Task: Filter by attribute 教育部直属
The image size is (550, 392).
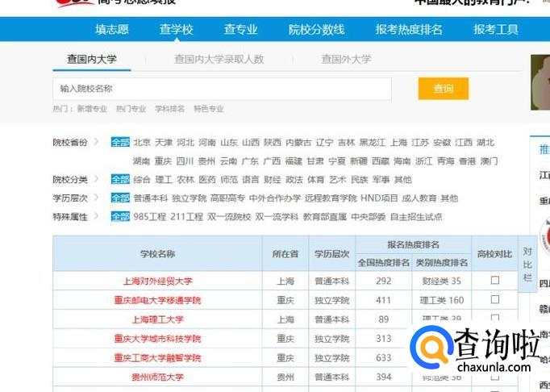Action: (x=325, y=217)
